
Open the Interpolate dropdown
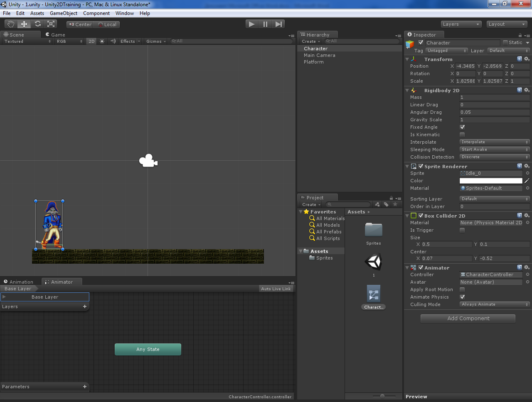[495, 142]
